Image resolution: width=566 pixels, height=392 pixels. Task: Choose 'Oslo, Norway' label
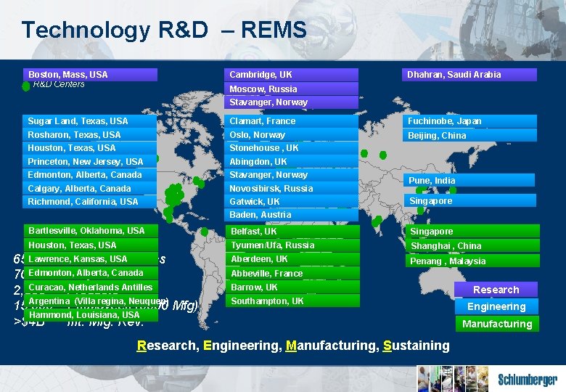[291, 134]
